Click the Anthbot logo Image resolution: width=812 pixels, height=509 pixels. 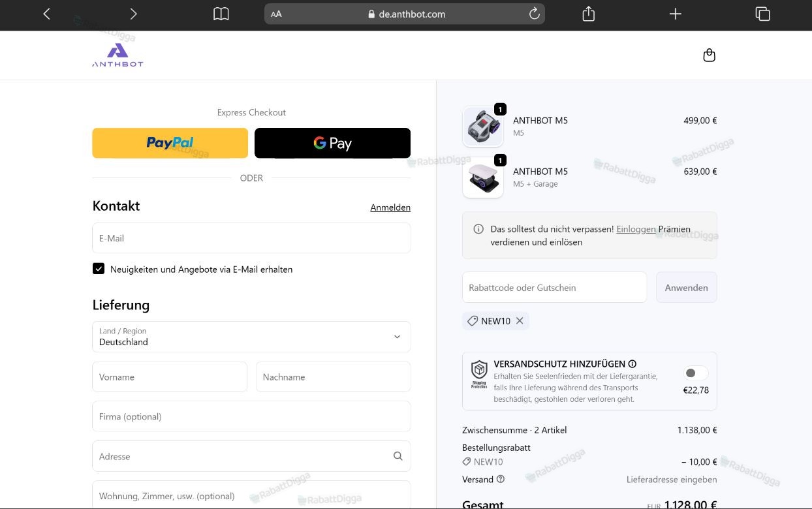(117, 55)
